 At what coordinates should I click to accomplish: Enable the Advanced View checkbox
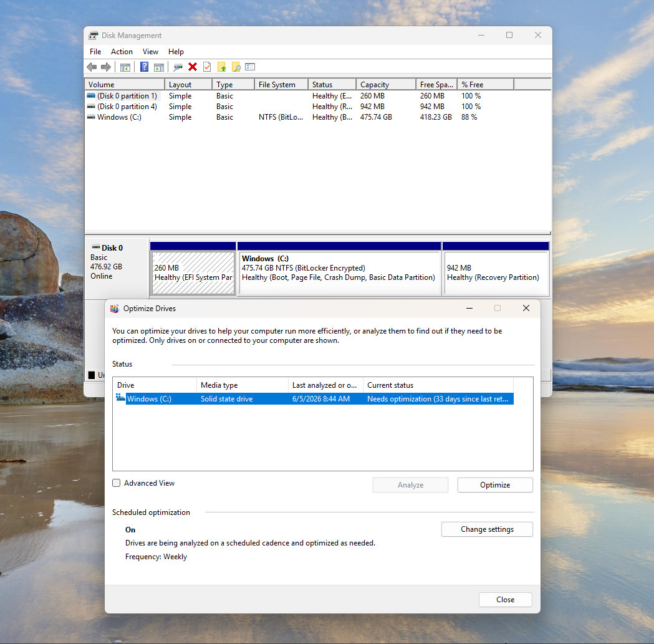point(117,483)
